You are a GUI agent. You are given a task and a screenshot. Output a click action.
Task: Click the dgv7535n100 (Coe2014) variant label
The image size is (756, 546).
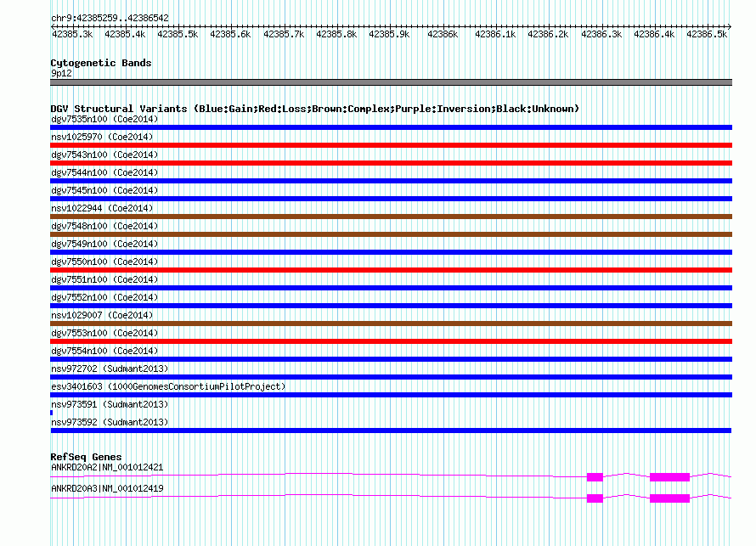point(104,119)
